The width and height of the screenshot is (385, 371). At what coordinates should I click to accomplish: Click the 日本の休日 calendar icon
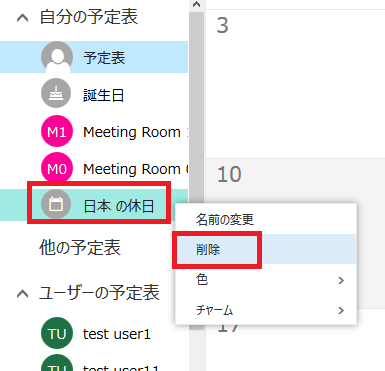(x=56, y=204)
